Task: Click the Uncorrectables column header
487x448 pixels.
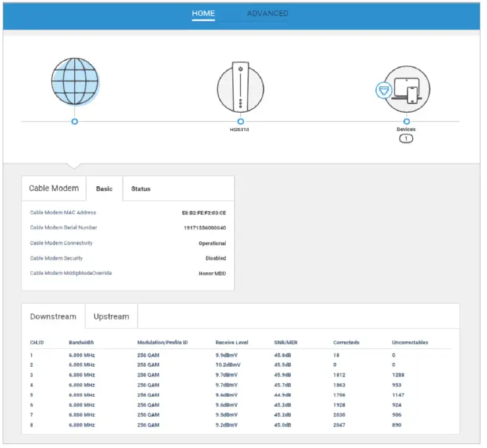Action: (410, 342)
